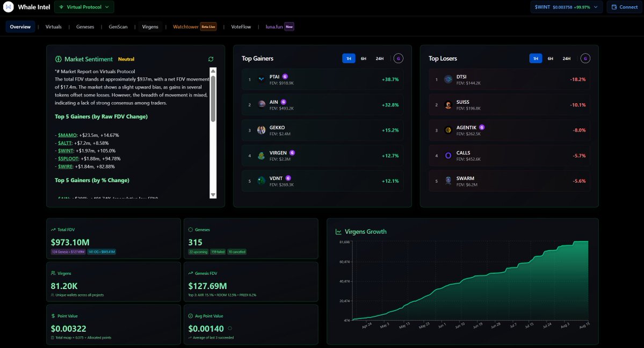
Task: Switch to the VoteFlow tab
Action: coord(241,27)
